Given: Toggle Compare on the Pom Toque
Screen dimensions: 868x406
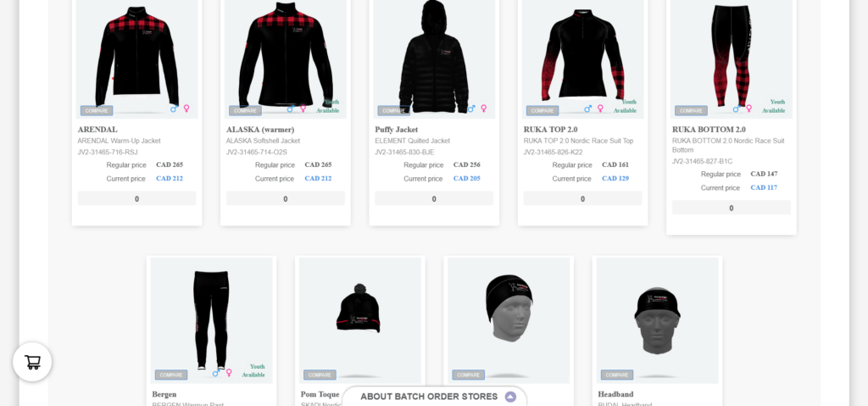Looking at the screenshot, I should point(320,375).
